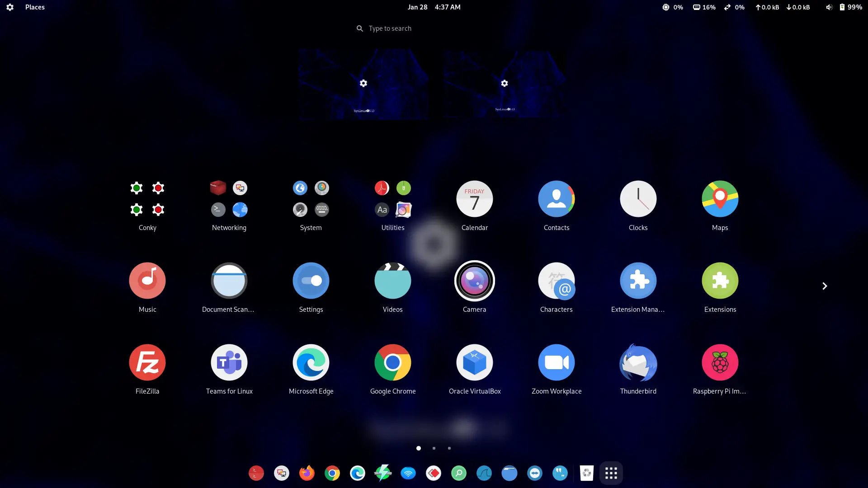
Task: Launch Google Chrome from the app grid
Action: 392,362
